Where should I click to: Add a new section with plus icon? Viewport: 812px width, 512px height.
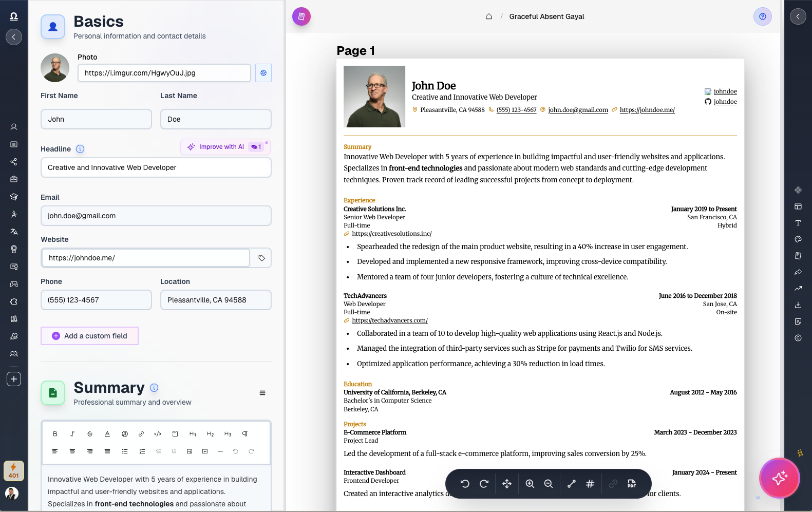pos(14,379)
